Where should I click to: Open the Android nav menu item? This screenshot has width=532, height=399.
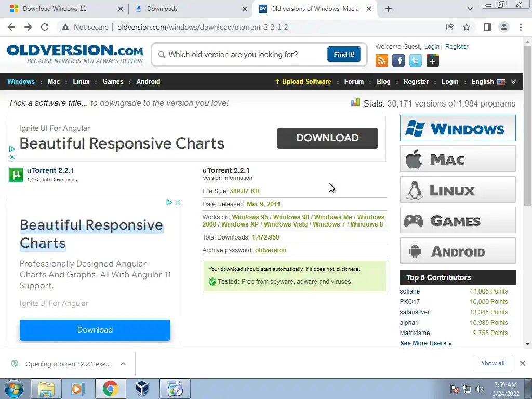click(148, 82)
